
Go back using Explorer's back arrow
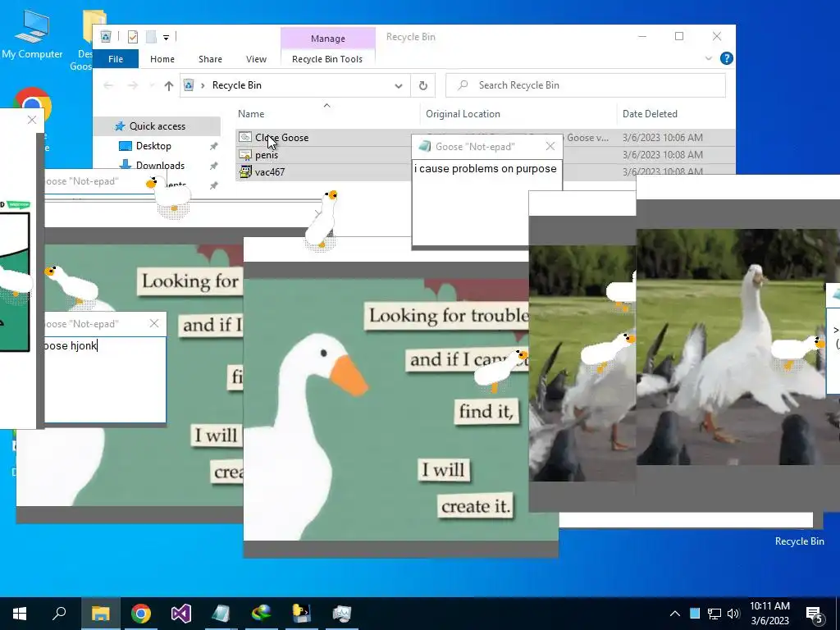point(108,85)
